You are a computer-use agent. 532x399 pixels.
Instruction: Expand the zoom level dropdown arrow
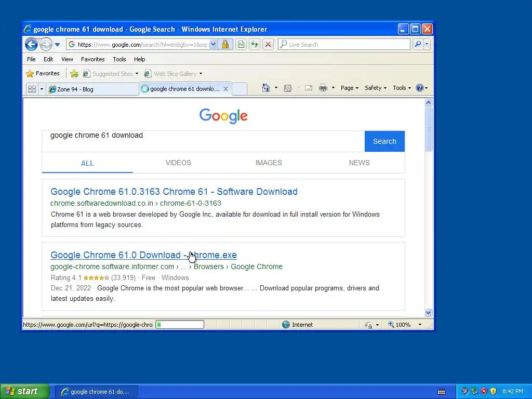click(x=420, y=325)
